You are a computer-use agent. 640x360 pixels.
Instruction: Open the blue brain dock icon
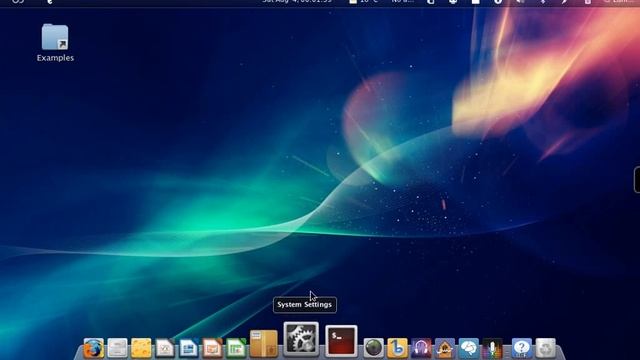(469, 348)
